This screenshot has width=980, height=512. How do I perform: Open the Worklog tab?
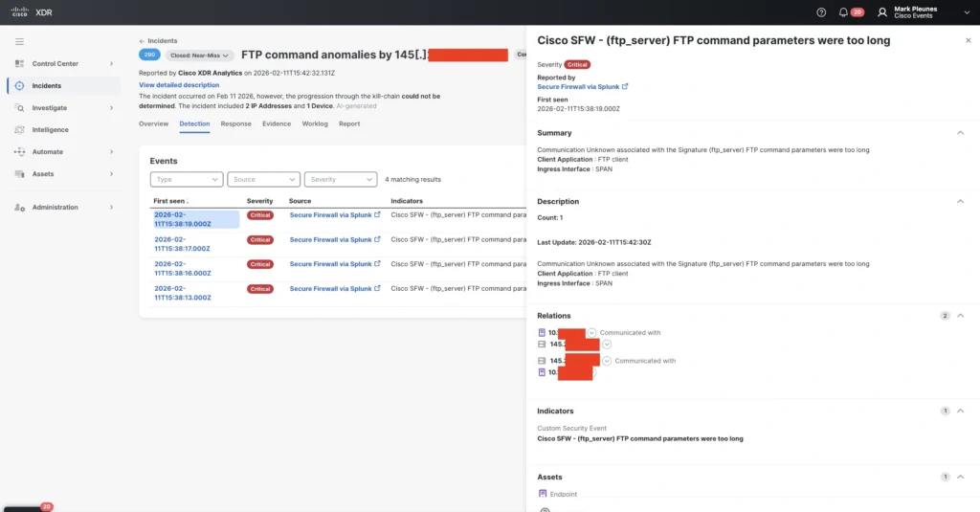pyautogui.click(x=314, y=123)
